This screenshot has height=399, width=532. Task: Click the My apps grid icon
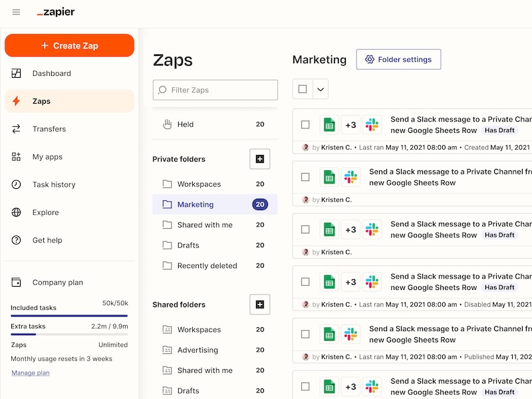pos(17,157)
